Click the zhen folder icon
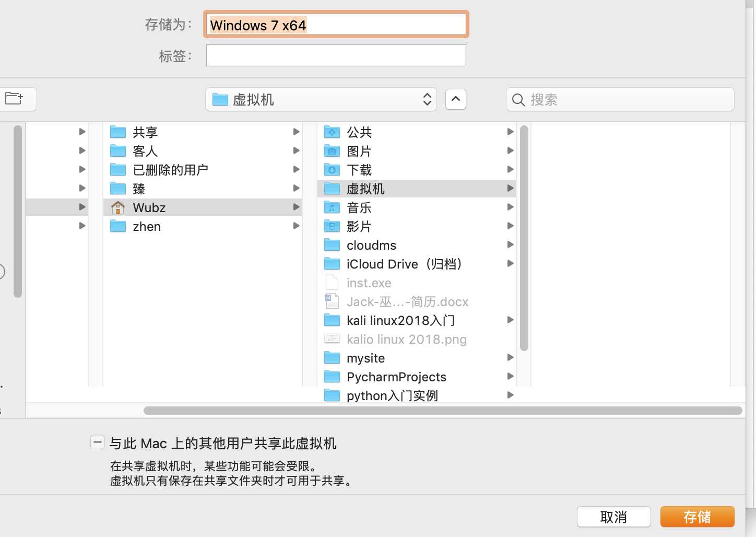This screenshot has height=537, width=756. pyautogui.click(x=118, y=226)
